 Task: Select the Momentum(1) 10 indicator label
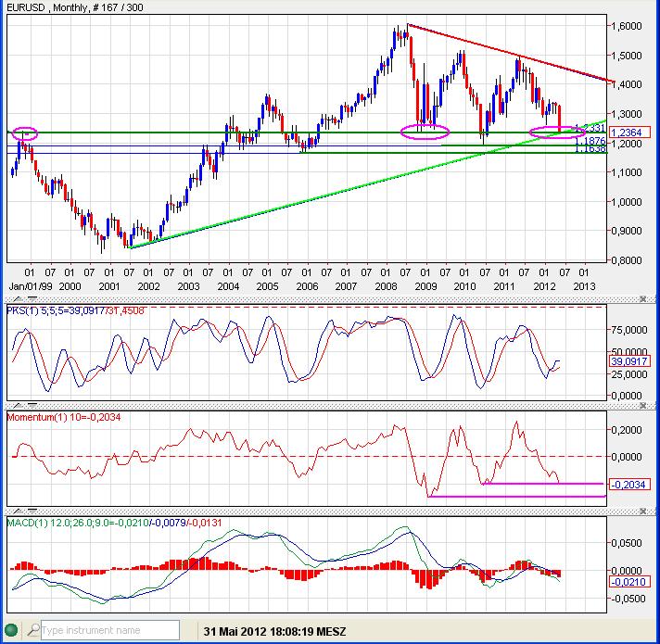(64, 417)
